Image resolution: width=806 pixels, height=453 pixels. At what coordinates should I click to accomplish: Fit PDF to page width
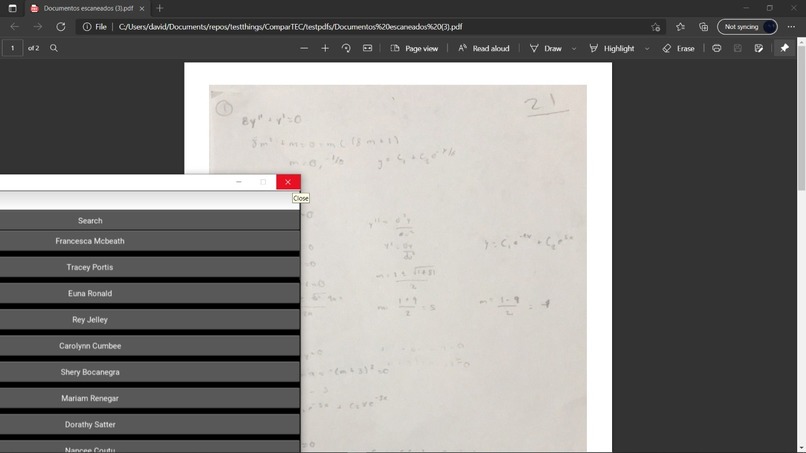(x=367, y=48)
